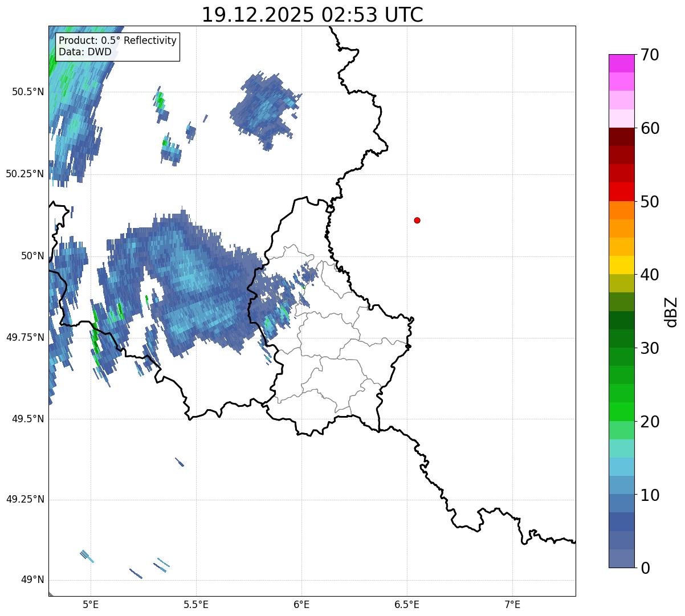Click the 49.75°N latitude label
Image resolution: width=685 pixels, height=616 pixels.
tap(25, 337)
